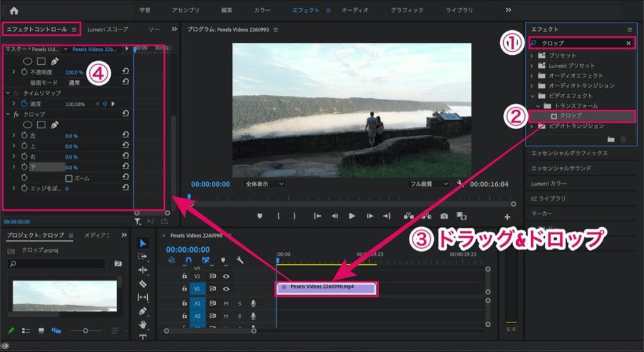Viewport: 644px width, 352px height.
Task: Click new custom bin icon in Effects panel
Action: 611,139
